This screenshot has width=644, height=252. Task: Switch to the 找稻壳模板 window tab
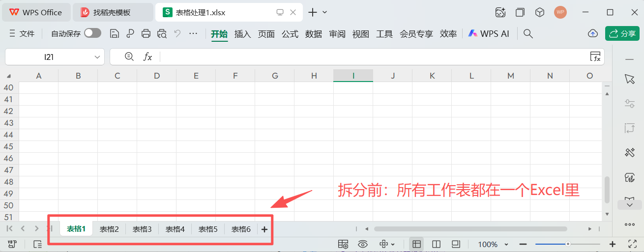click(x=113, y=12)
